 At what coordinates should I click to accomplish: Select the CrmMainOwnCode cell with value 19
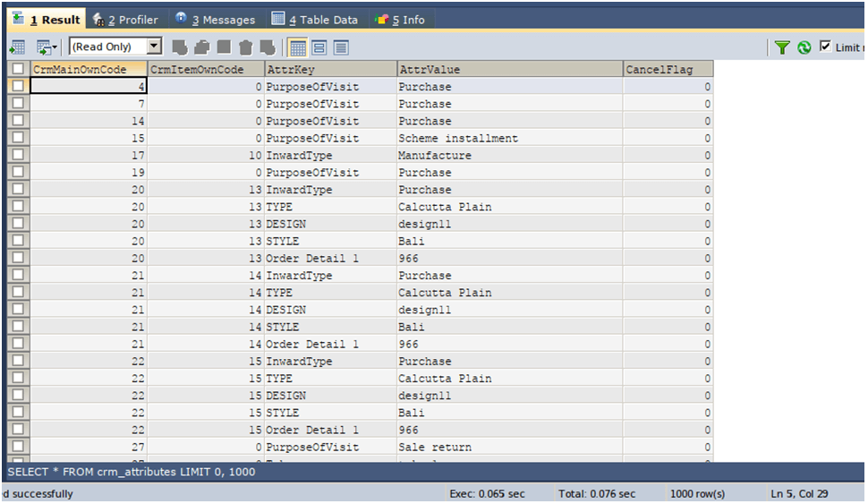coord(89,172)
